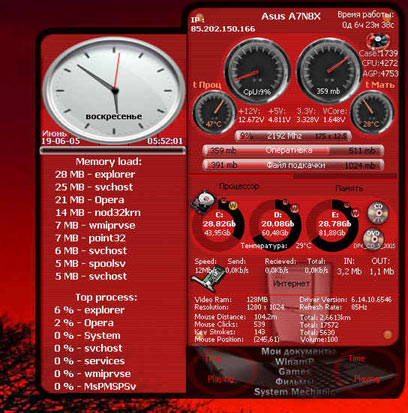Select the 28 MB - explorer memory row
The height and width of the screenshot is (413, 408).
click(x=95, y=174)
